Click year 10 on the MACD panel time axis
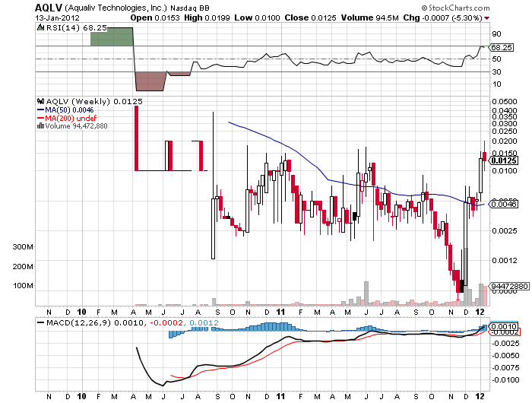The height and width of the screenshot is (403, 532). pos(82,396)
